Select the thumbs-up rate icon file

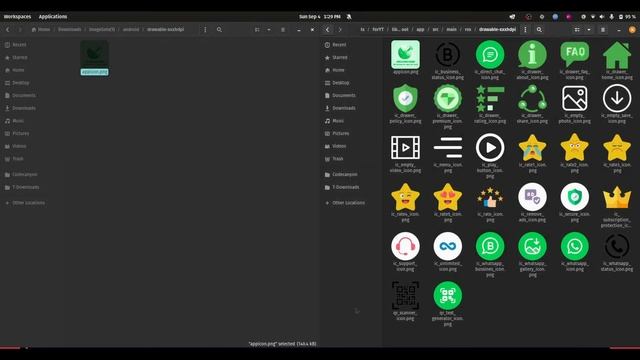(490, 197)
